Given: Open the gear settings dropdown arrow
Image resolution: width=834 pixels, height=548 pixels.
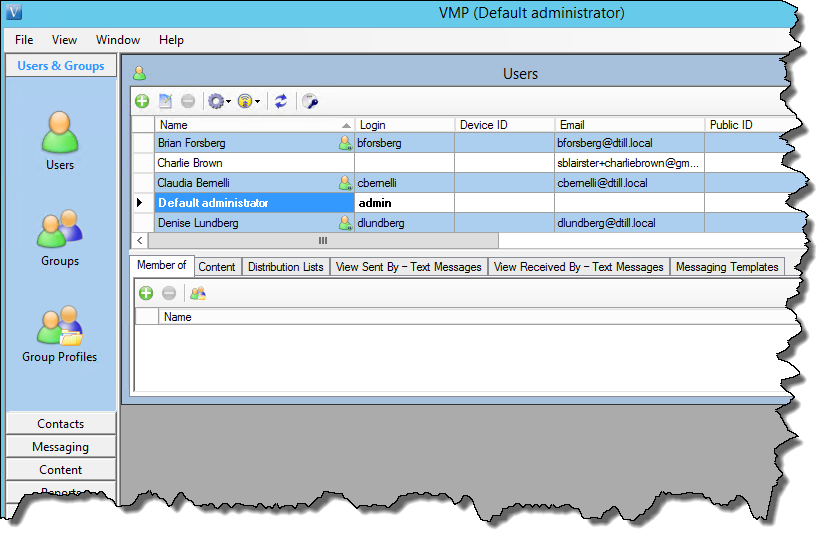Looking at the screenshot, I should [229, 101].
